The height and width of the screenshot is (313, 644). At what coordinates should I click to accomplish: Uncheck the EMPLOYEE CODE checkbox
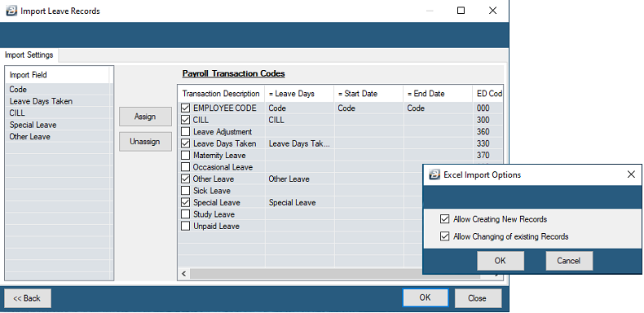[186, 108]
